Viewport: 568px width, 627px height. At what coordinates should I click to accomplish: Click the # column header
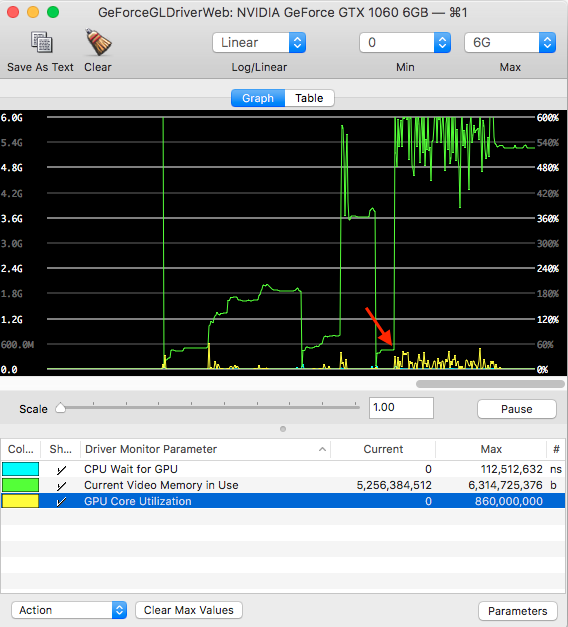[556, 449]
